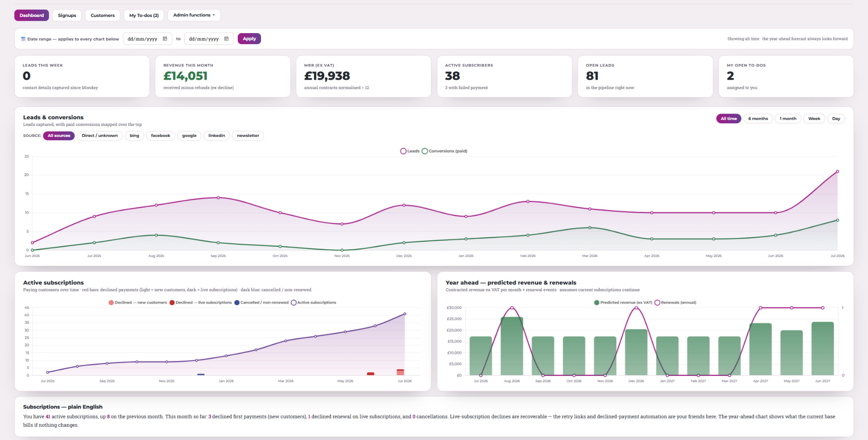The image size is (868, 440).
Task: Filter leads by newsletter source
Action: [248, 136]
